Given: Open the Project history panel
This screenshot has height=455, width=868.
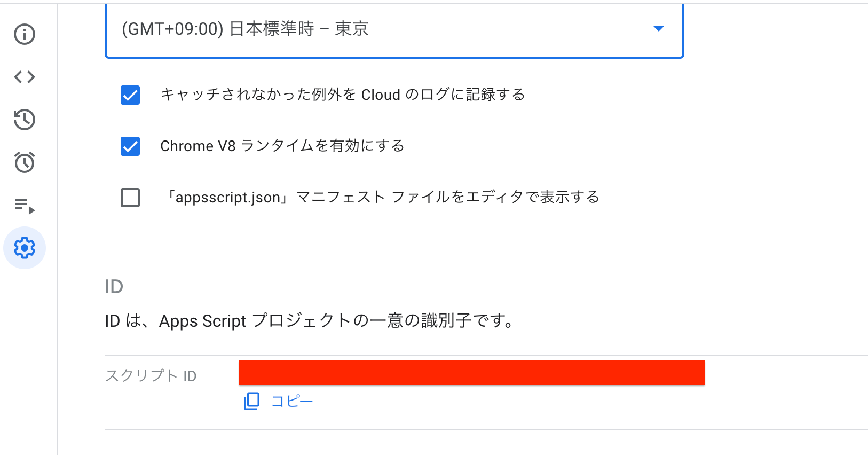Looking at the screenshot, I should 24,120.
